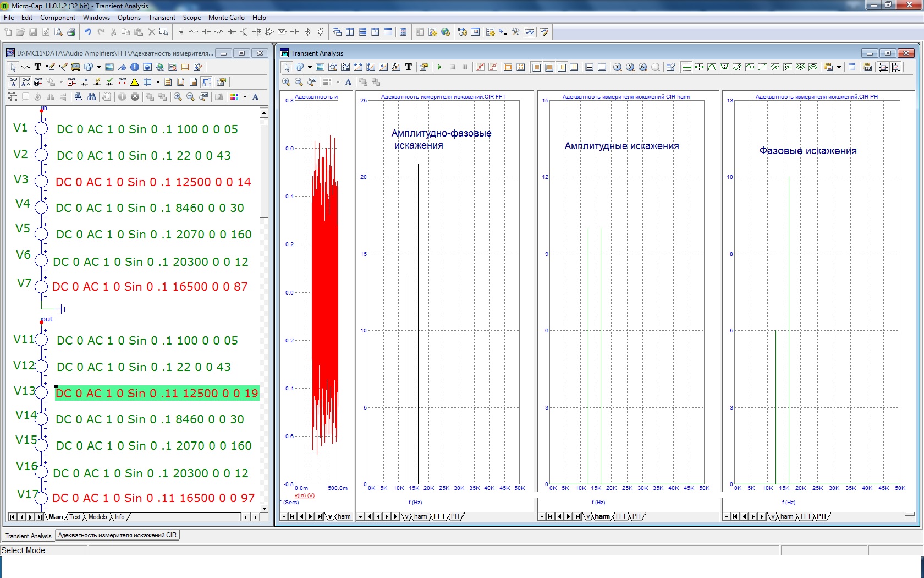Select V7 source text ending in 87
924x578 pixels.
coord(150,287)
